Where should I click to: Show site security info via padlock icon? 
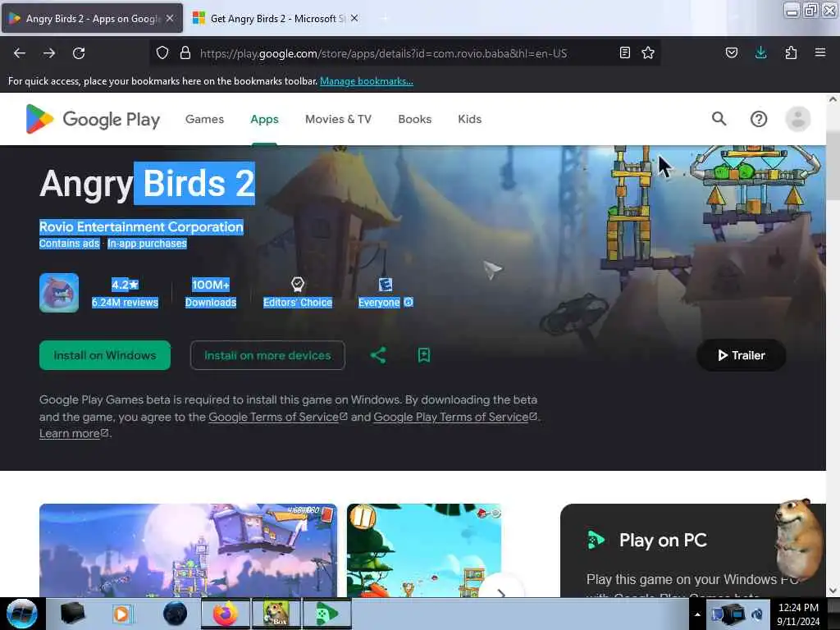pos(185,52)
